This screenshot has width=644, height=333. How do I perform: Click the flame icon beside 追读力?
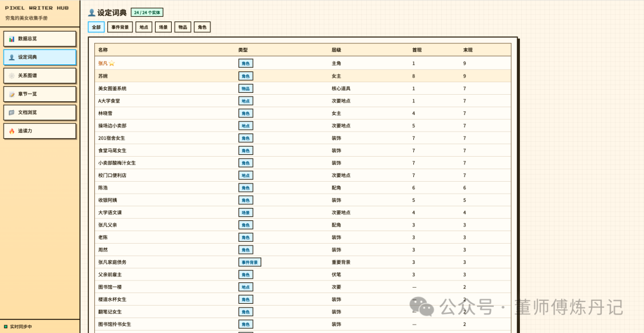coord(11,131)
